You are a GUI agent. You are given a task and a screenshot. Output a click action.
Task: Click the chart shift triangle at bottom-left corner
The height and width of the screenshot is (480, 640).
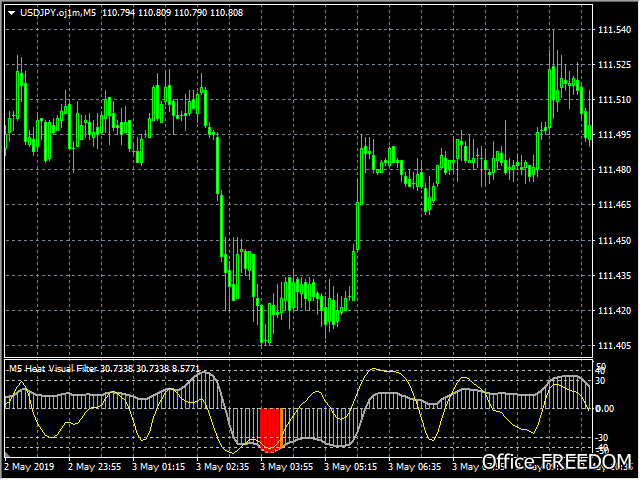click(x=7, y=454)
